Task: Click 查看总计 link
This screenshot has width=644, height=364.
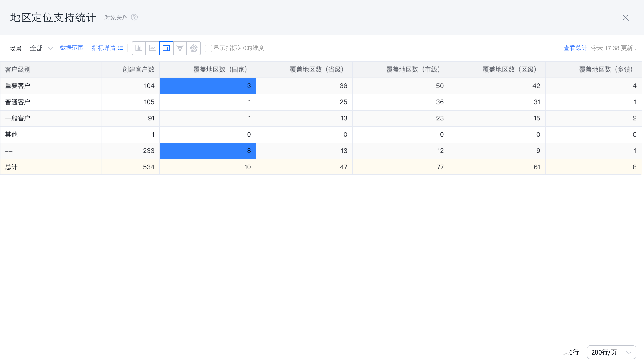Action: coord(575,48)
